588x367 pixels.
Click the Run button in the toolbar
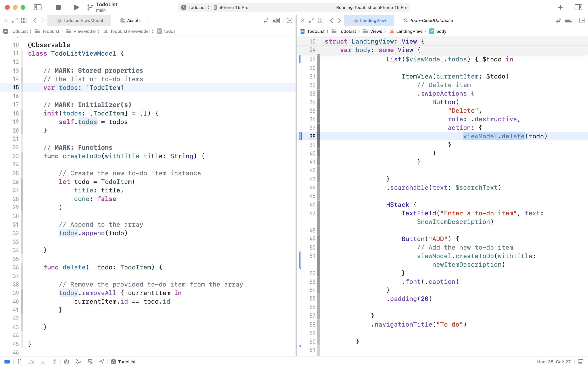[x=76, y=7]
